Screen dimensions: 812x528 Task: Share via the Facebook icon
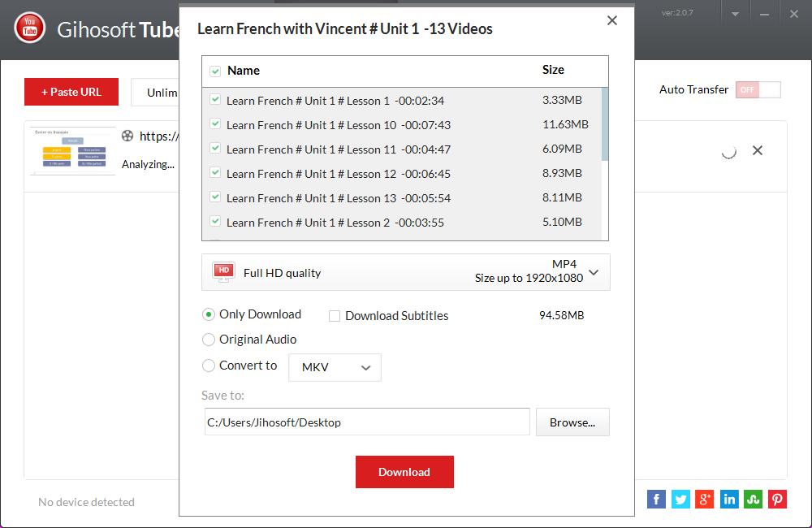coord(656,499)
